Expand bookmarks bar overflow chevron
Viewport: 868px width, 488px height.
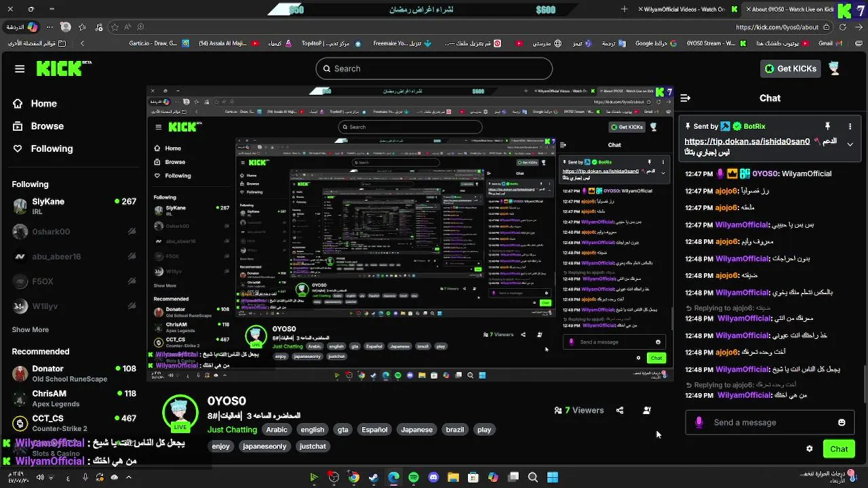pyautogui.click(x=82, y=43)
